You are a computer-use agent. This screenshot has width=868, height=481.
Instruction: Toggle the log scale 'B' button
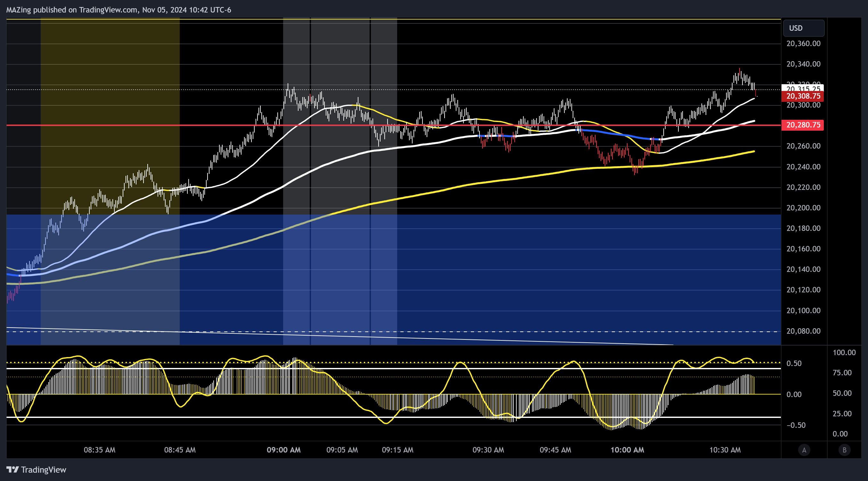[x=844, y=450]
